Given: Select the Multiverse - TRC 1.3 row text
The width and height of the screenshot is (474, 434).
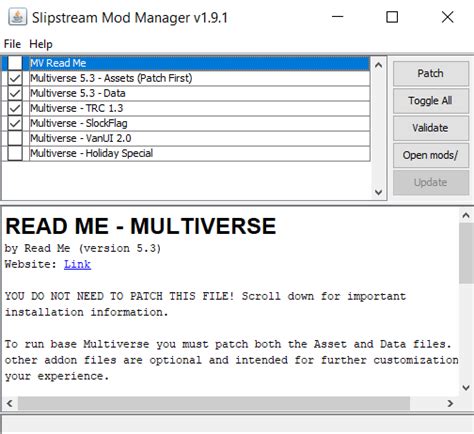Looking at the screenshot, I should [x=77, y=108].
